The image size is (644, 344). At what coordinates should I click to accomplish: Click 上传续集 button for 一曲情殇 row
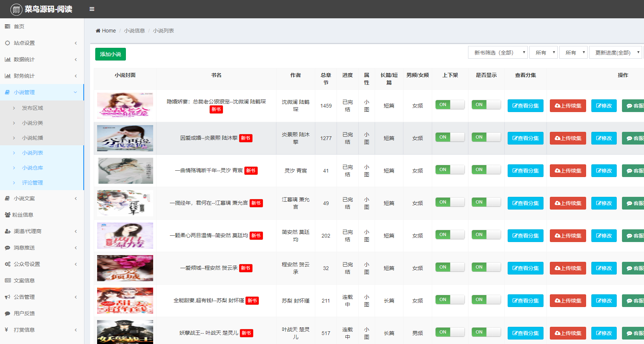(x=568, y=171)
